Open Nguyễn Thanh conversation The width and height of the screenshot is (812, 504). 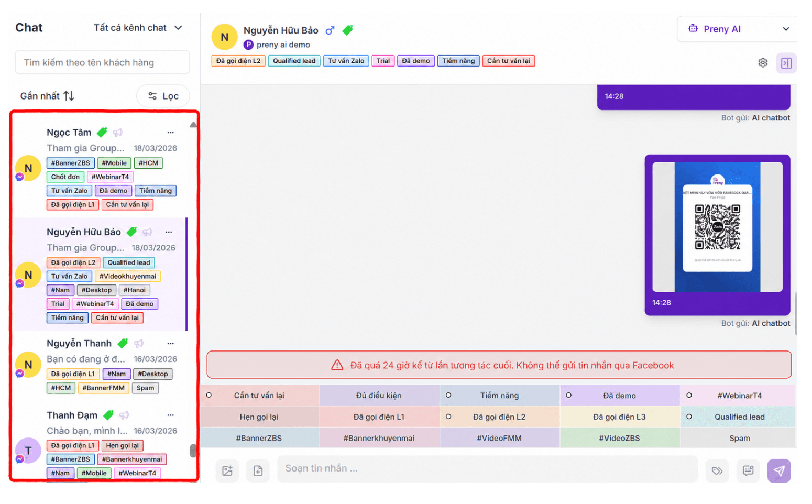pos(100,365)
